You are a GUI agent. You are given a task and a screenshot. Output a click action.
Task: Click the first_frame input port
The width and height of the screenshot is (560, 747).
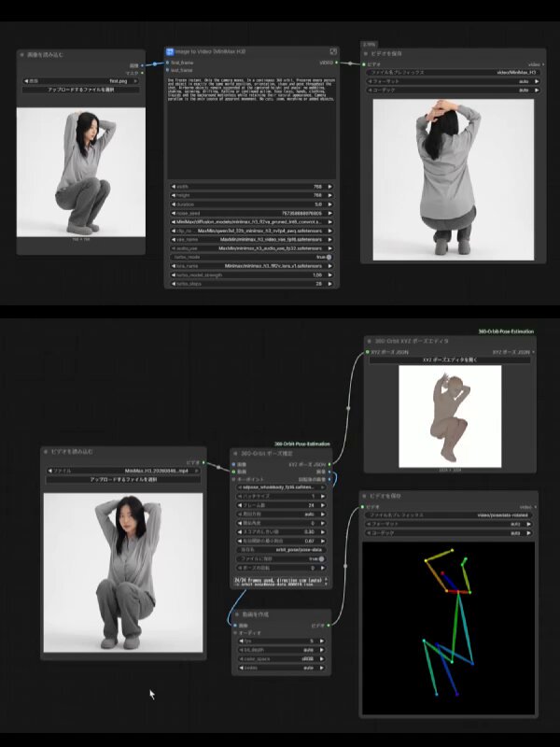[x=168, y=63]
